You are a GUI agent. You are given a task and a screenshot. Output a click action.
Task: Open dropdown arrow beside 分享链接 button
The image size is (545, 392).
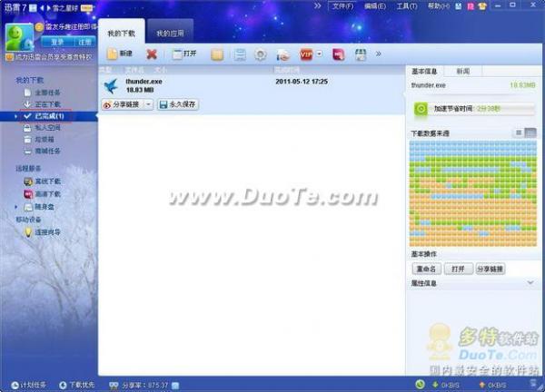point(148,104)
